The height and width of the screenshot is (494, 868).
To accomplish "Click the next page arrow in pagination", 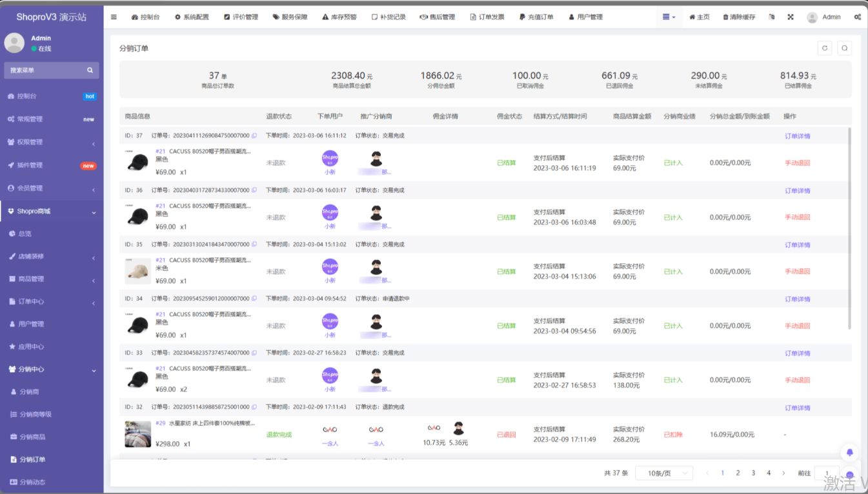I will click(x=783, y=473).
